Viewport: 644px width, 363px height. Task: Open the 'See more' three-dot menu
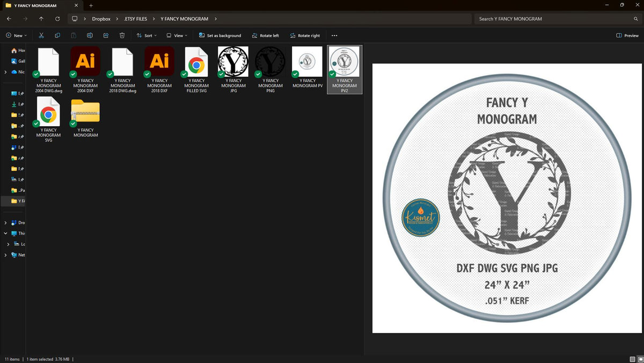tap(334, 35)
